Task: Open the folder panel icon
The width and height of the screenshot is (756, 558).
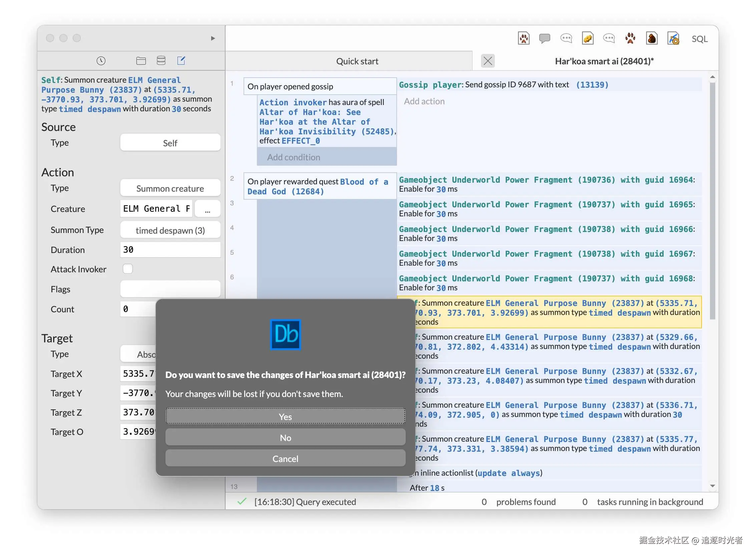Action: click(x=141, y=61)
